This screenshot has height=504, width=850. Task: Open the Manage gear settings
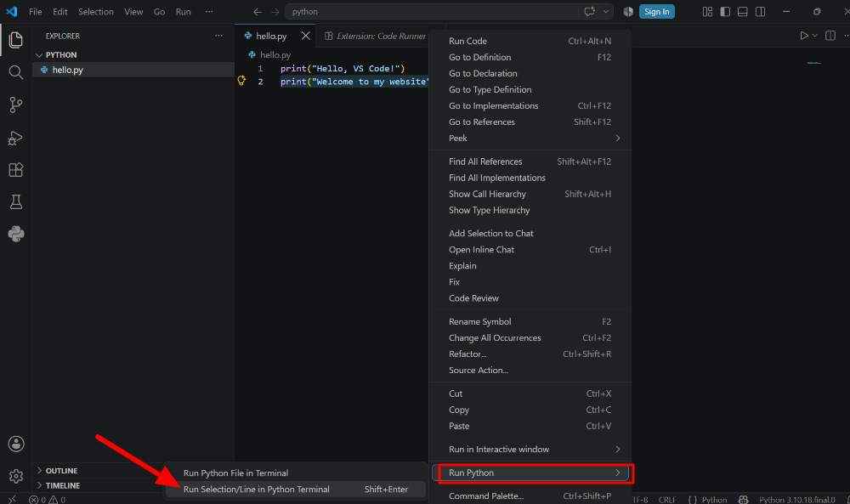click(15, 476)
